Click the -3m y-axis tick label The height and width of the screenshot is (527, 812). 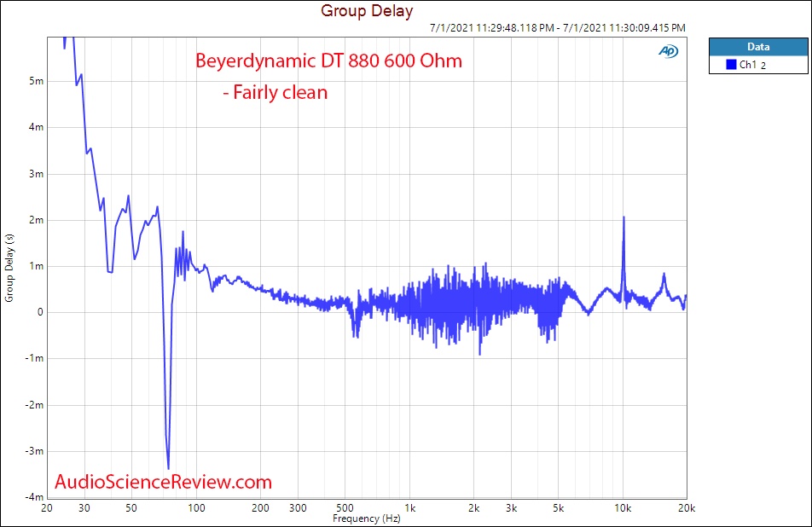[x=34, y=451]
